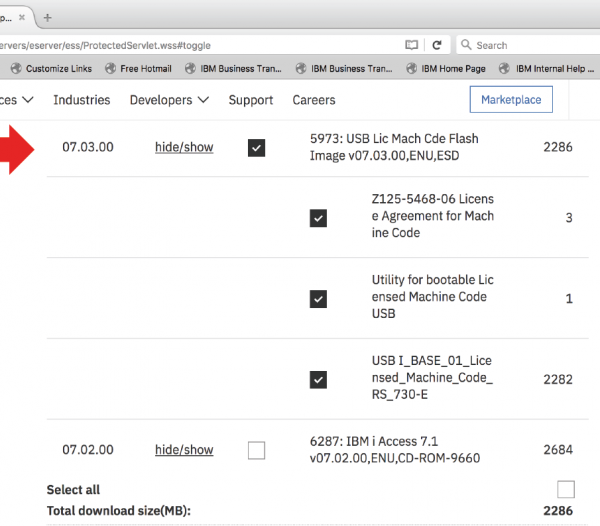Check the Select all checkbox
Viewport: 600px width, 526px height.
point(566,489)
